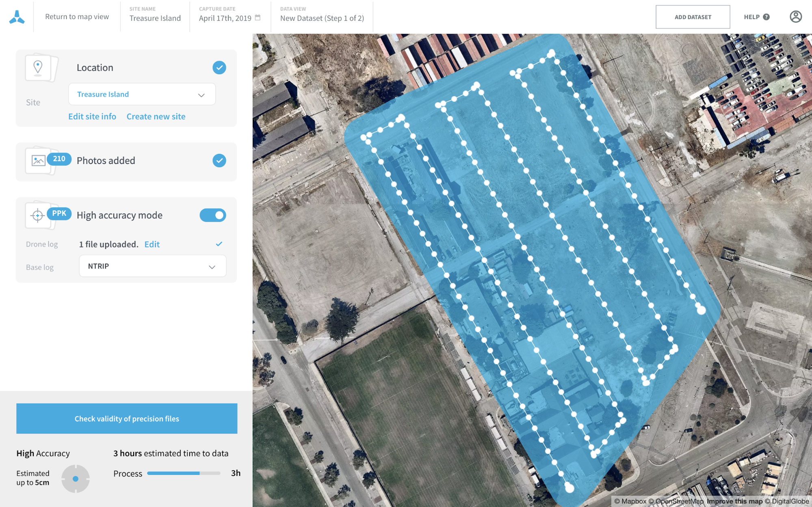Expand the Treasure Island site dropdown
This screenshot has height=507, width=812.
pos(142,94)
